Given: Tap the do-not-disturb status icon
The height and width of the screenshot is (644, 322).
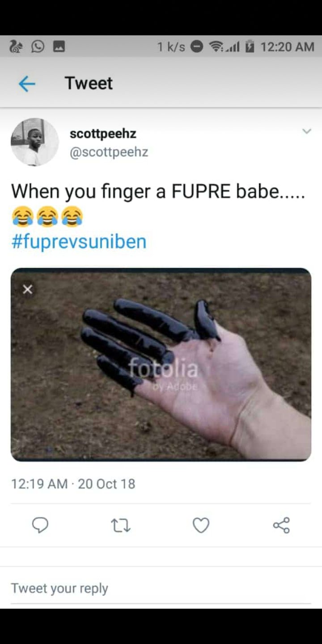Looking at the screenshot, I should (x=197, y=47).
